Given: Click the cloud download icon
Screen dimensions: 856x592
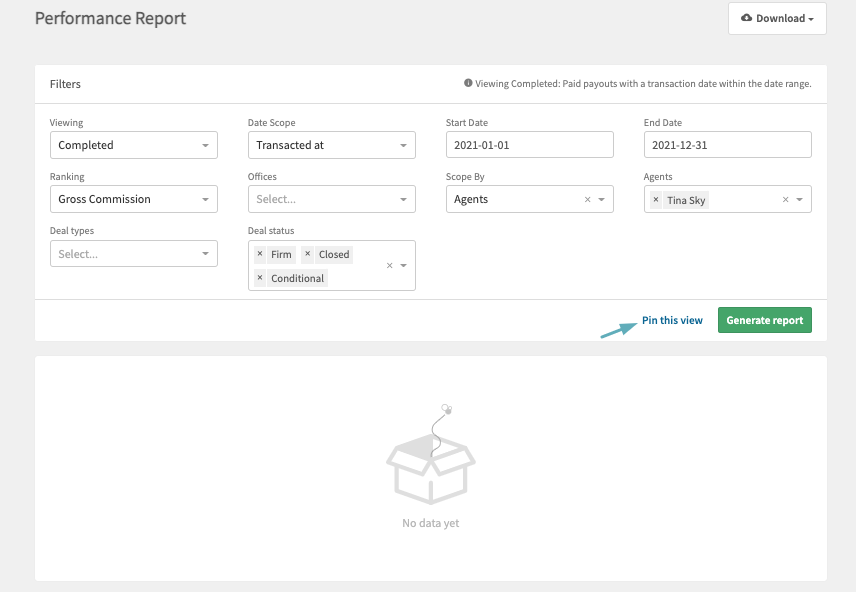Looking at the screenshot, I should tap(746, 18).
